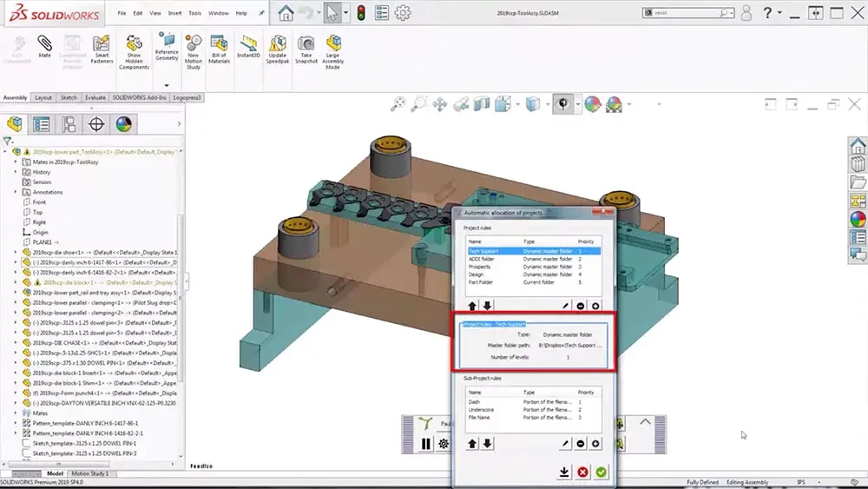The image size is (868, 489).
Task: Select Underscore sub-project rule row
Action: 533,410
